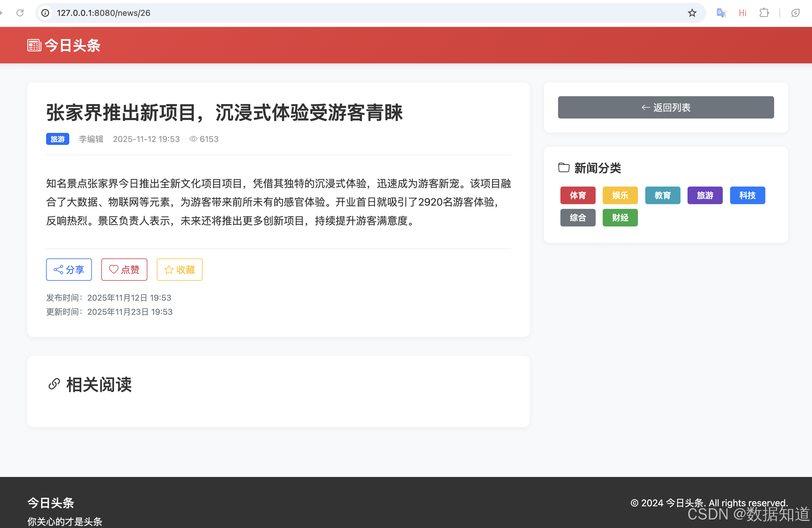
Task: Bookmark this page with the star icon
Action: point(692,13)
